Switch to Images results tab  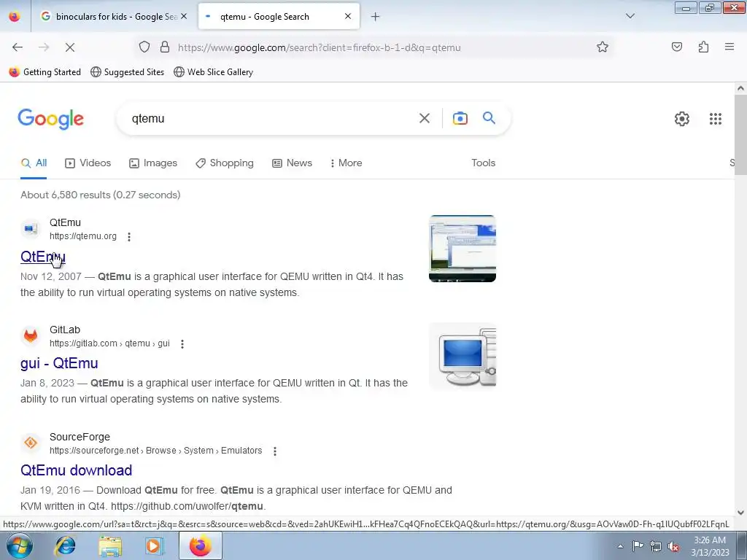[153, 163]
